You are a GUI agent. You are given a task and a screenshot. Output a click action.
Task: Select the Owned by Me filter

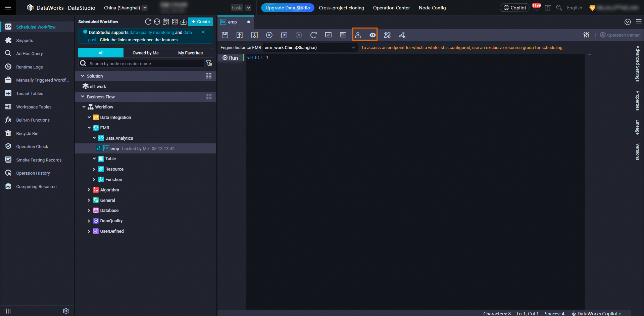[145, 53]
